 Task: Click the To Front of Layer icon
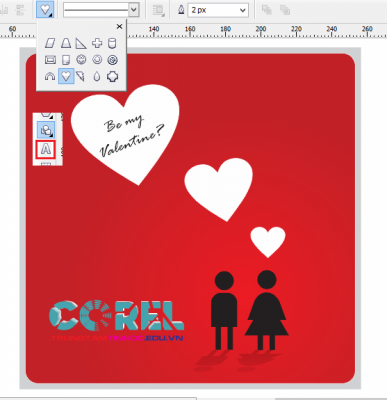point(267,10)
